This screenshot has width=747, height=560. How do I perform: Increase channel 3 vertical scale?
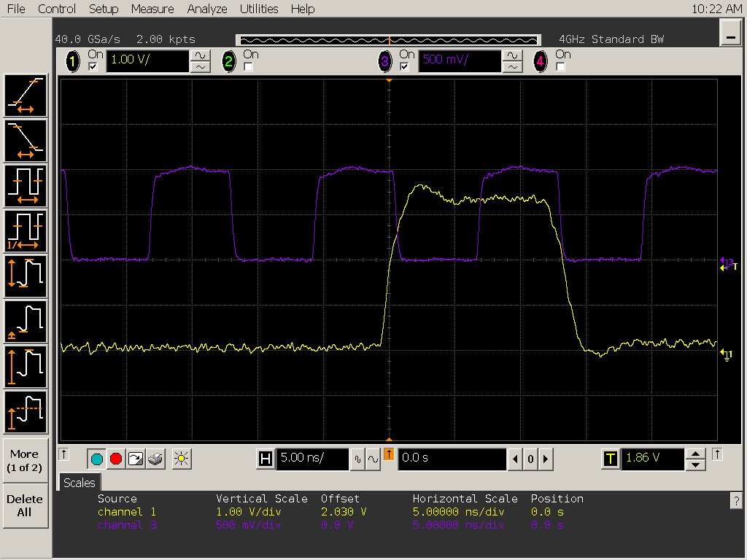(x=513, y=55)
